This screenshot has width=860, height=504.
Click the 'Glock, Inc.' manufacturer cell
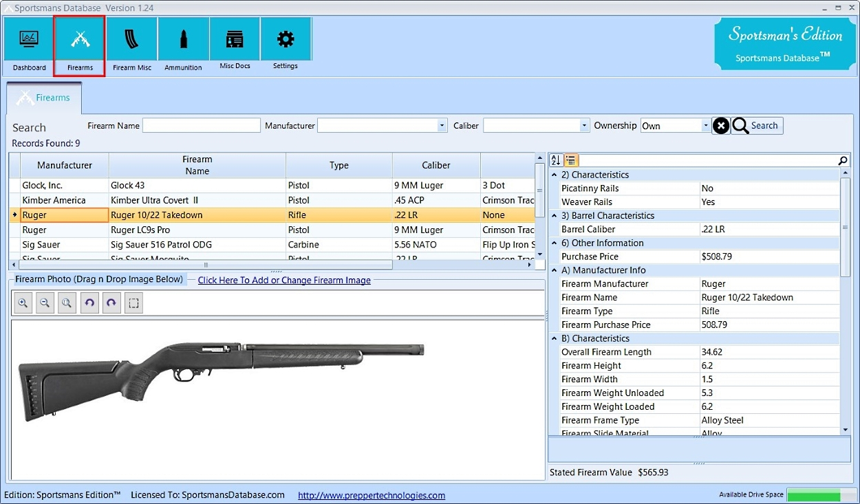coord(65,186)
